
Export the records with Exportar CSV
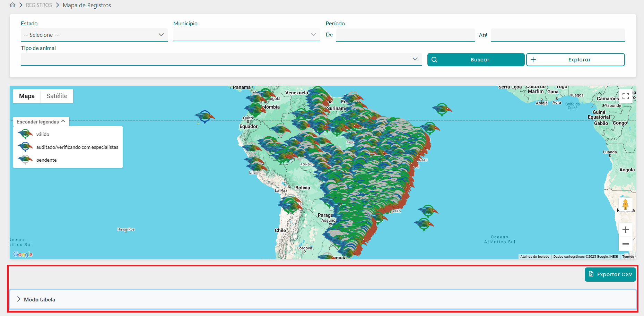[610, 274]
